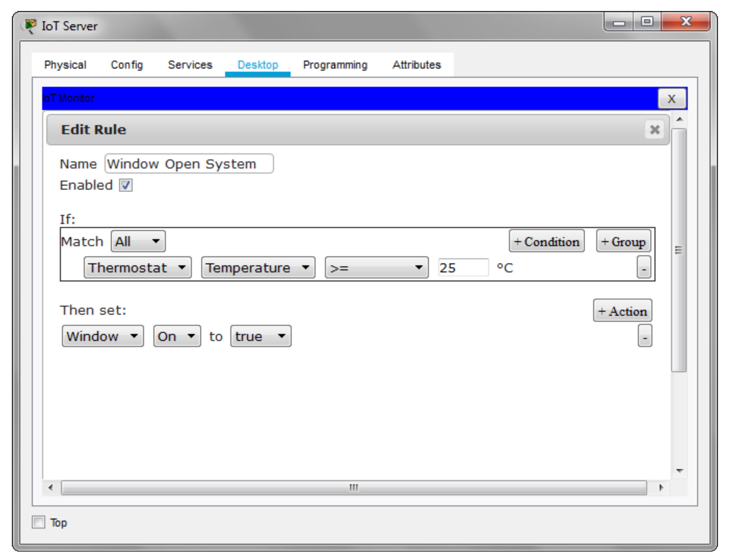Add a condition using the + Condition button
The image size is (729, 560).
coord(546,241)
